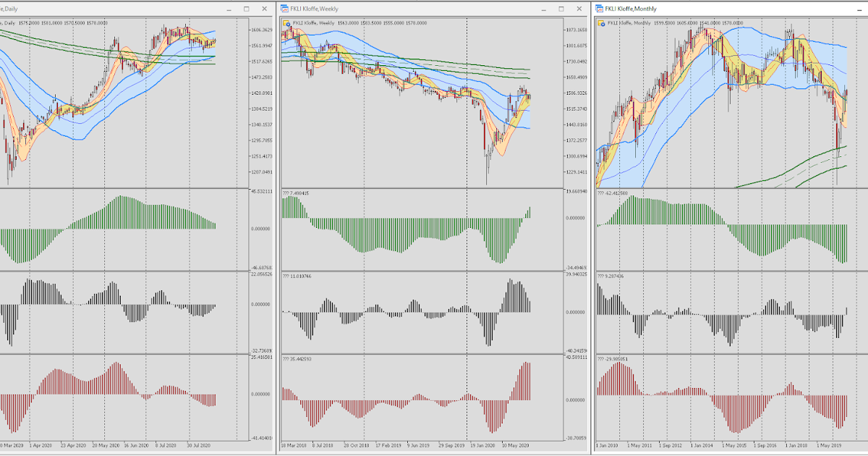Select the Daily window title bar text

(x=9, y=9)
